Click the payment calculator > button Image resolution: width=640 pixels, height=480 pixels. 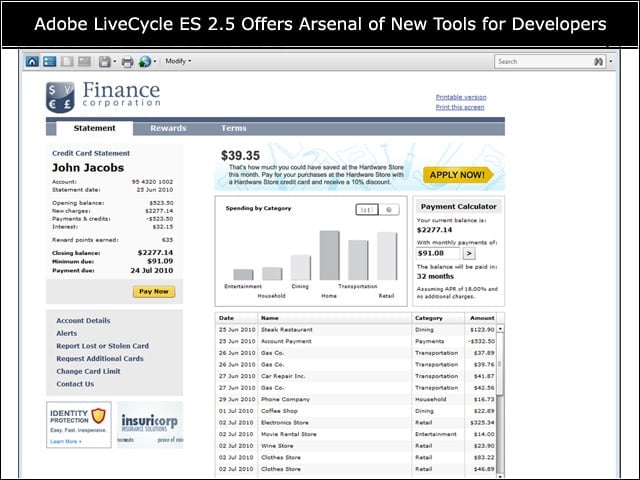pos(469,253)
